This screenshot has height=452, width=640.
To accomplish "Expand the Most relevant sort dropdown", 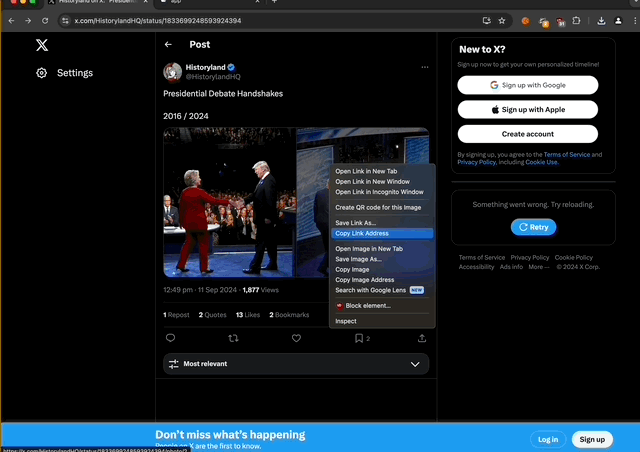I will [296, 364].
